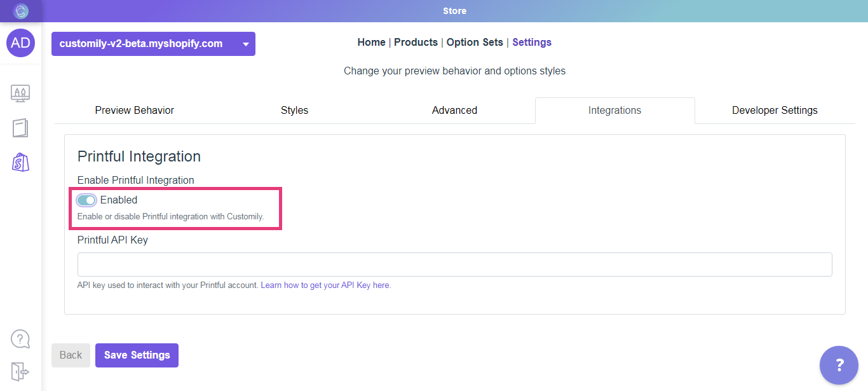
Task: Click the Customily logo in top-left corner
Action: click(x=21, y=11)
